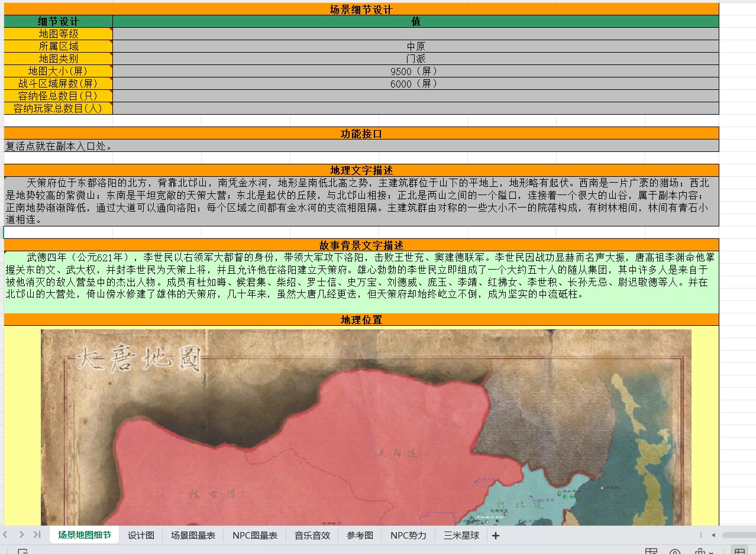
Task: Click the 细节设计 column header cell
Action: [59, 21]
